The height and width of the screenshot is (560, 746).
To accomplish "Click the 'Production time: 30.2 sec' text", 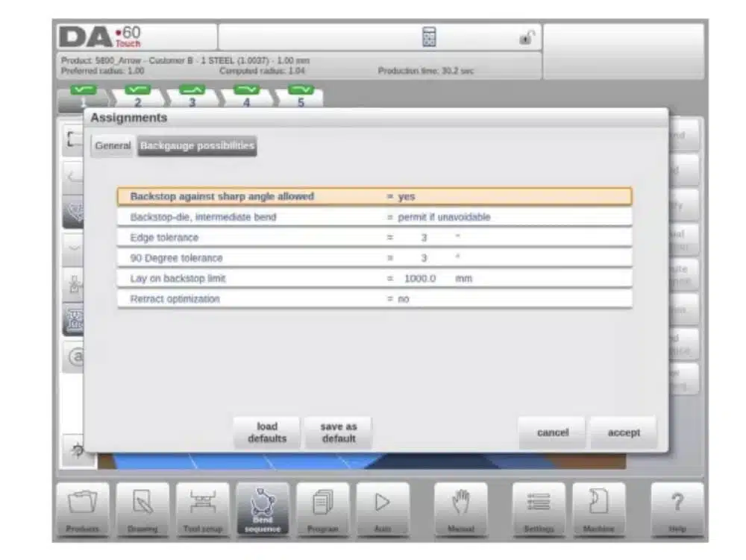I will [426, 71].
